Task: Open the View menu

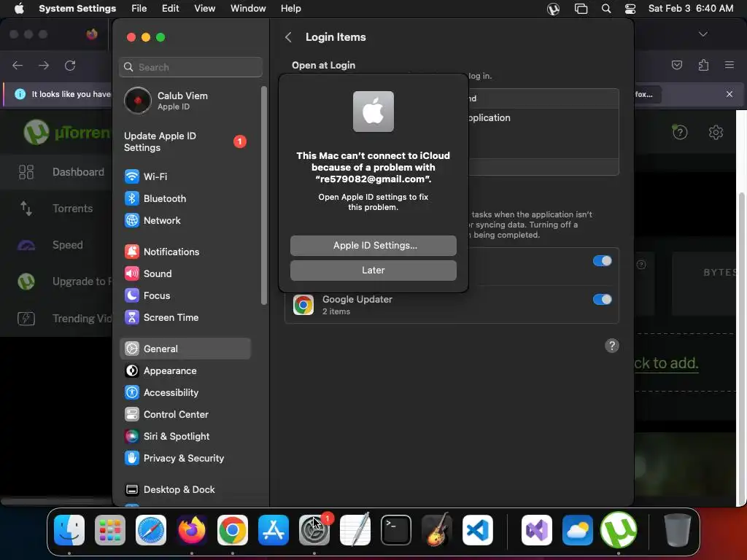Action: pos(205,9)
